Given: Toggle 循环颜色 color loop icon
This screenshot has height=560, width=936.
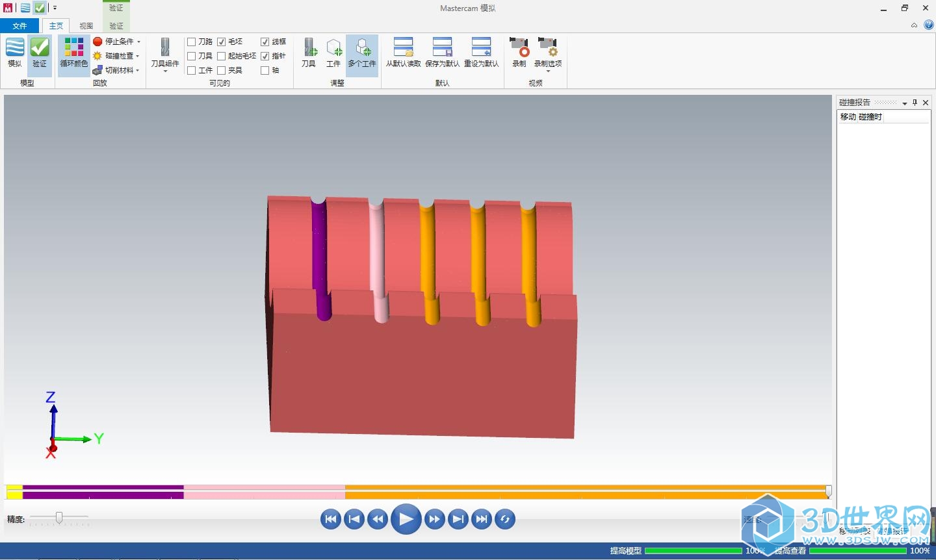Looking at the screenshot, I should pos(73,47).
